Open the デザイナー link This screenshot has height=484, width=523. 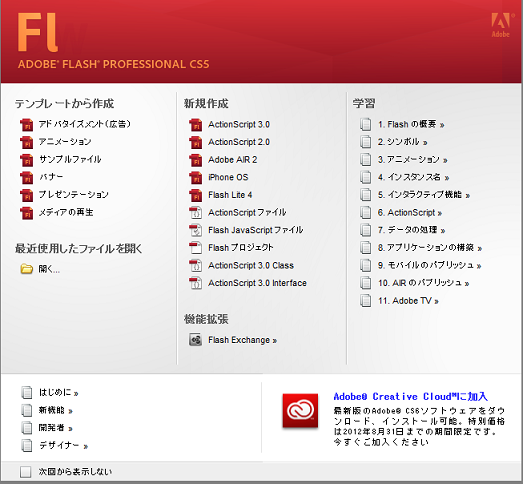63,446
